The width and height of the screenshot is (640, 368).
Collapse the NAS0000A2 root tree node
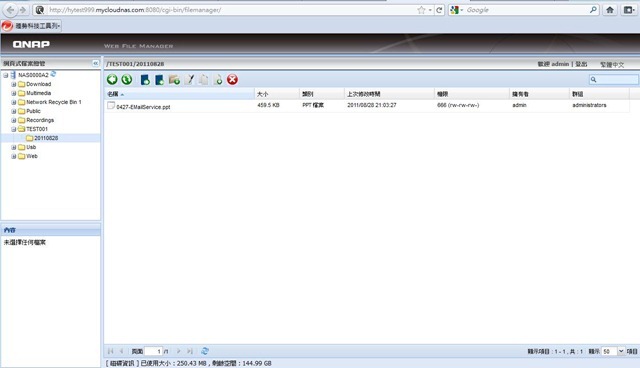(x=5, y=75)
